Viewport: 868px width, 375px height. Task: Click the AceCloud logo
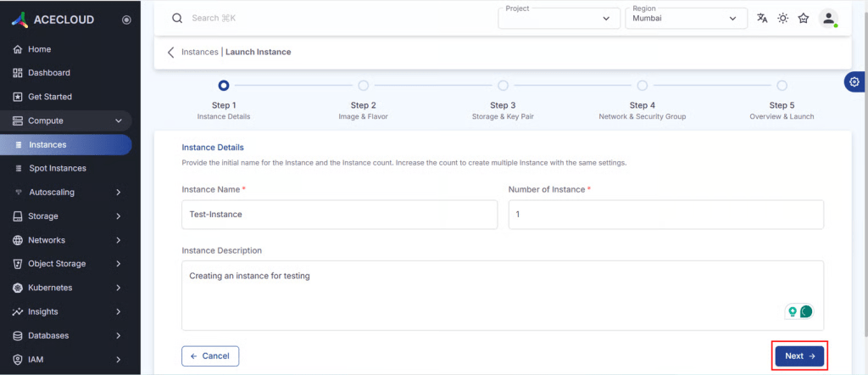tap(55, 20)
